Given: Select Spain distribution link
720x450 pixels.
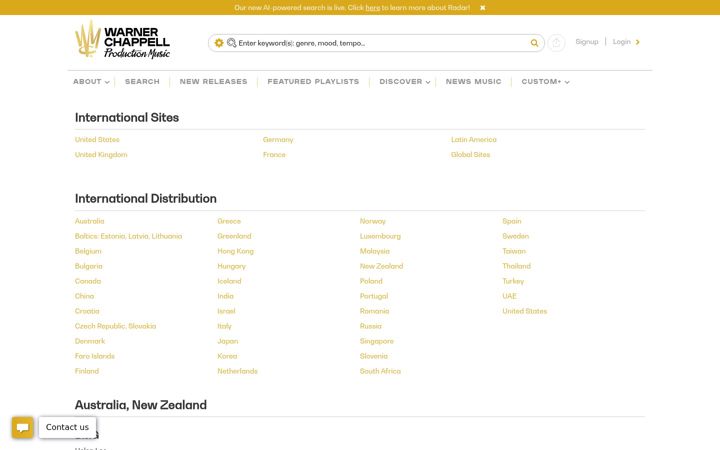Looking at the screenshot, I should point(512,221).
